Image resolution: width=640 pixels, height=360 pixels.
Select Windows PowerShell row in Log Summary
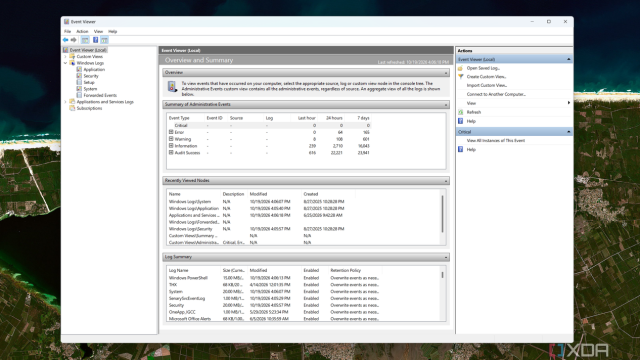pyautogui.click(x=274, y=278)
